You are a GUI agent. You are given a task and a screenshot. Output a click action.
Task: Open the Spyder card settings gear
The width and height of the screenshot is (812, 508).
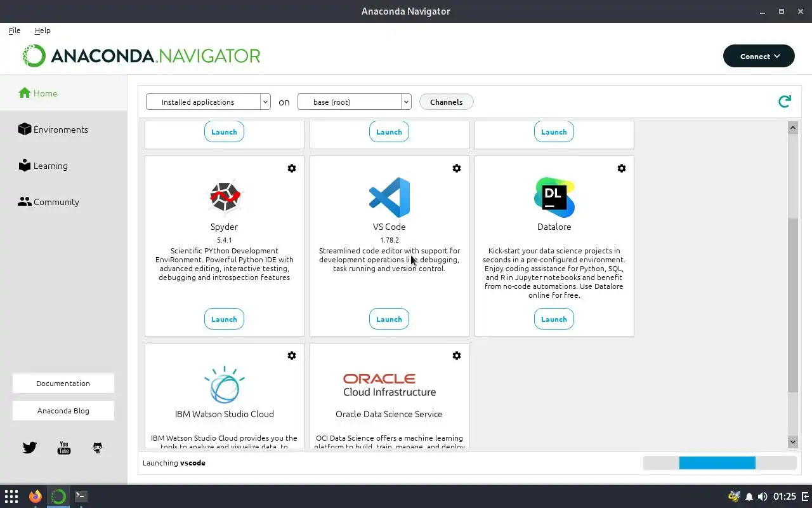292,168
